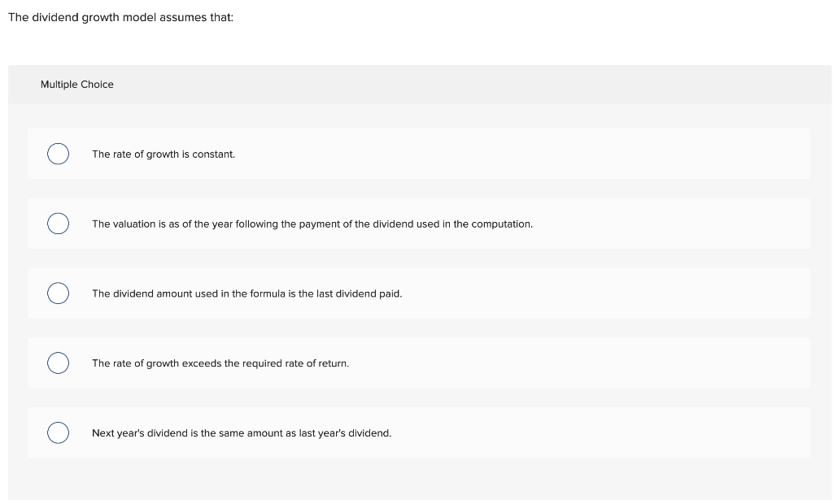
Task: Click blank area of next year's dividend card
Action: [600, 432]
